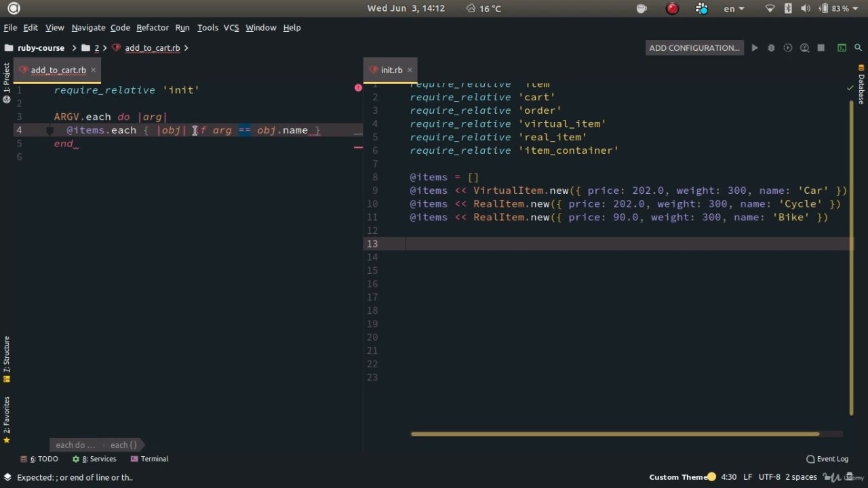Close the add_to_cart.rb tab
Viewport: 868px width, 488px height.
click(x=94, y=70)
